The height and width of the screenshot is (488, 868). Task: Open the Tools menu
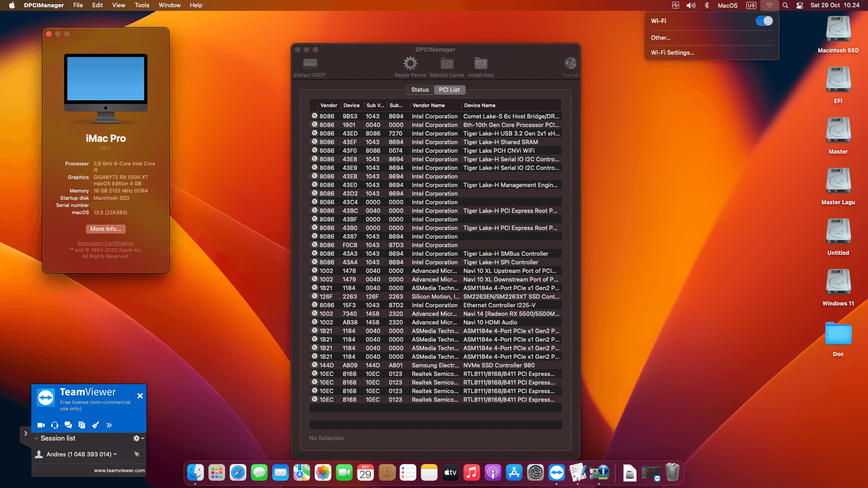point(142,5)
